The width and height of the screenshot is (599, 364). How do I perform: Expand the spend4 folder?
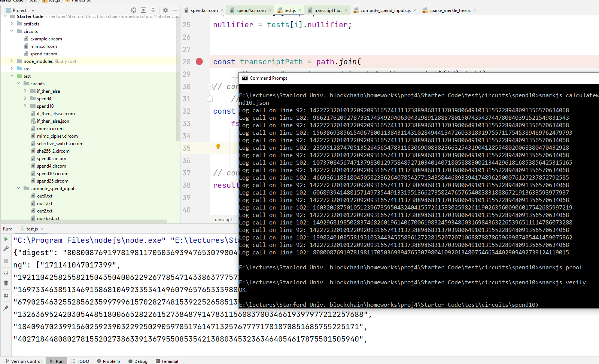tap(25, 98)
